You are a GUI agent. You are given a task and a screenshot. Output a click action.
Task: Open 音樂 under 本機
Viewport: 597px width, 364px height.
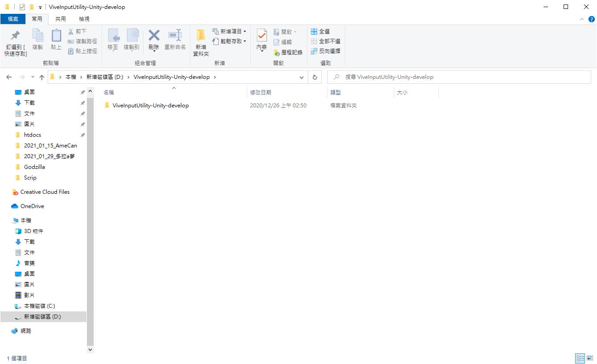(29, 263)
